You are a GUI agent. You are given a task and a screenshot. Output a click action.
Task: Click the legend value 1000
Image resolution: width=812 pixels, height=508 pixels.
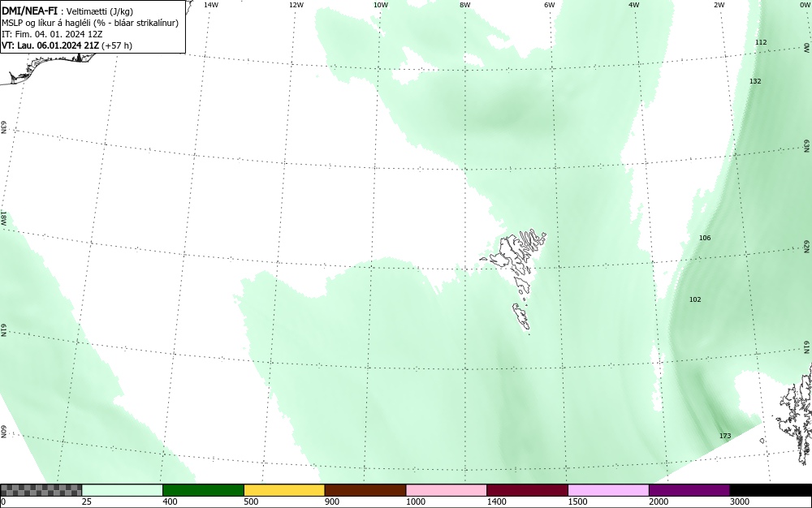[x=415, y=502]
